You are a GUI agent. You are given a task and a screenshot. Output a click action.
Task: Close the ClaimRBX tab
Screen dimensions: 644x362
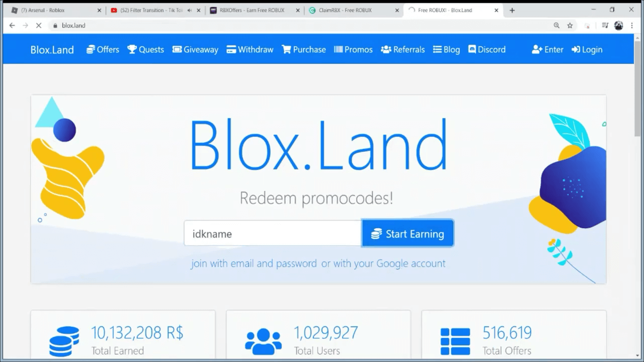click(397, 10)
